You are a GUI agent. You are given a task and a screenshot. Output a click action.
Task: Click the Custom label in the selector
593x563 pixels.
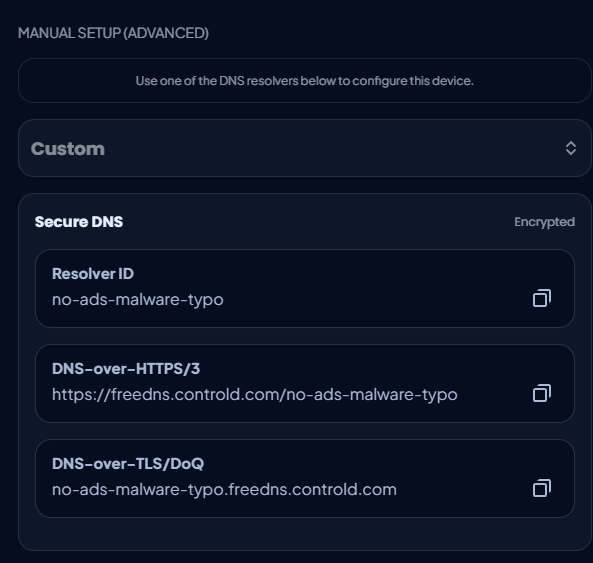68,149
